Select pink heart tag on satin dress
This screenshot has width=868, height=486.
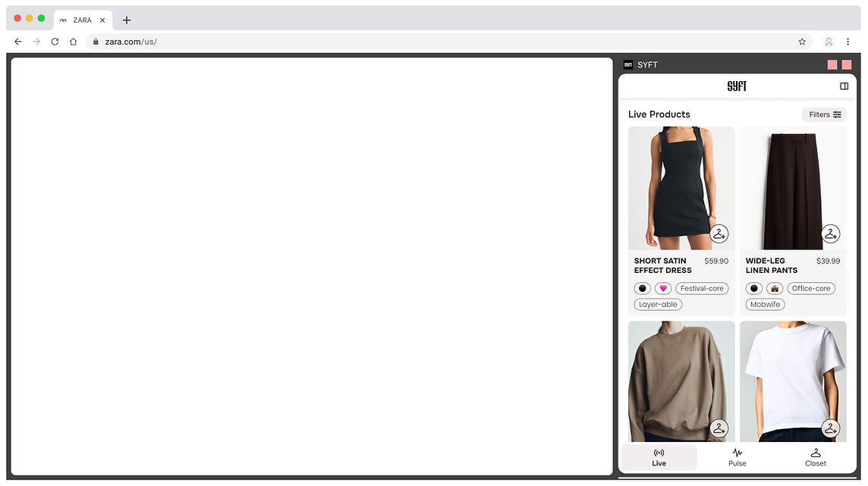[x=662, y=288]
